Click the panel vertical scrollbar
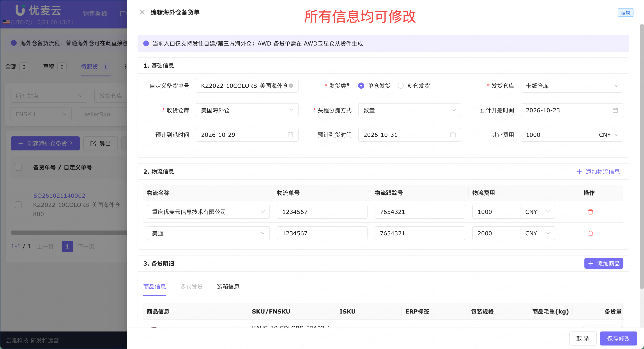 [x=642, y=157]
